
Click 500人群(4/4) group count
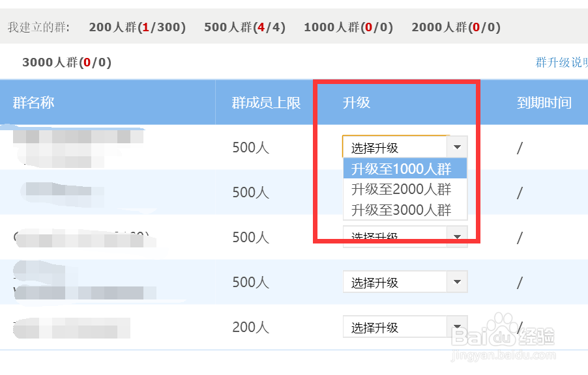point(244,27)
